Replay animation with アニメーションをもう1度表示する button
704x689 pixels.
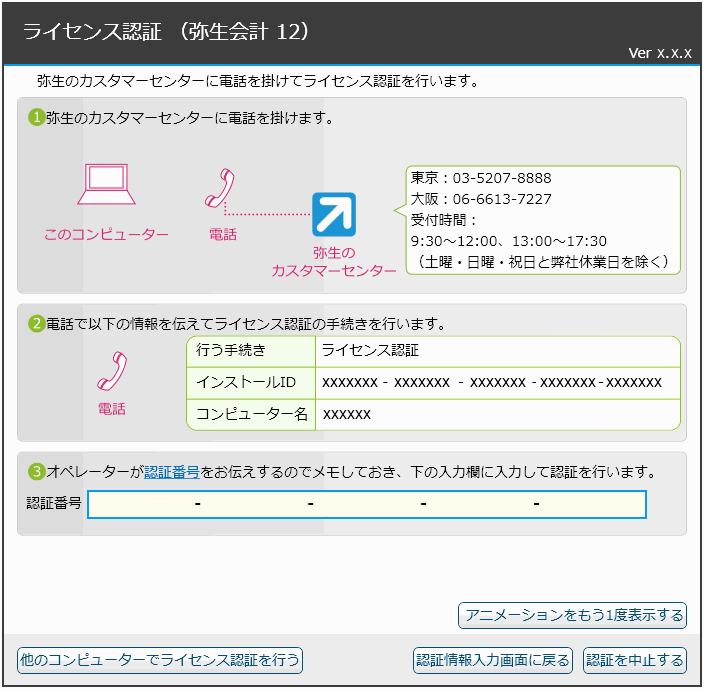572,615
